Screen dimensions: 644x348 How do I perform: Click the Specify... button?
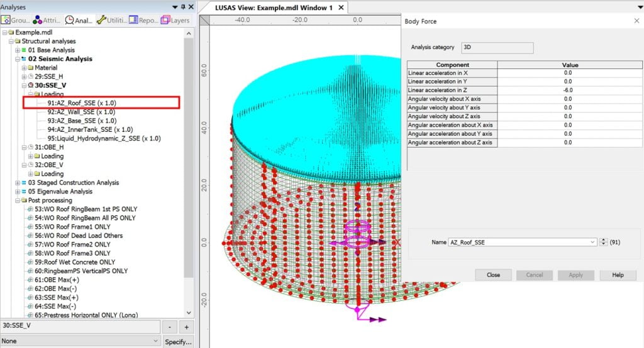click(178, 341)
